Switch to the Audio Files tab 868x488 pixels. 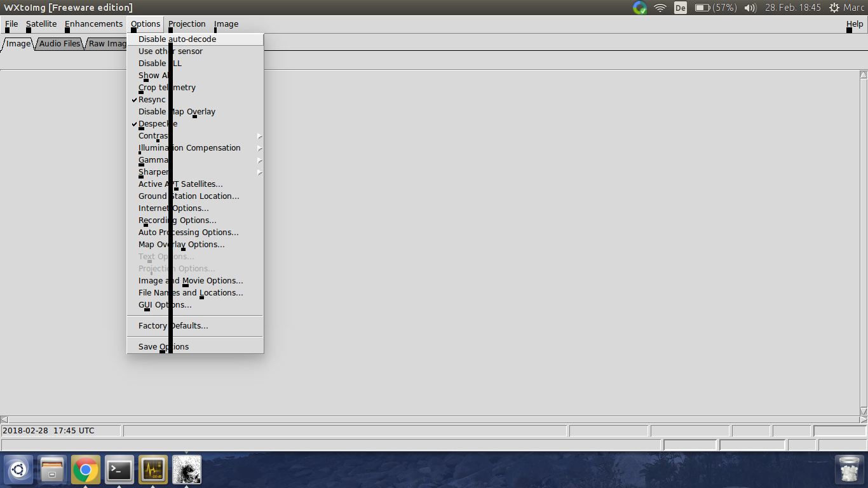click(60, 44)
